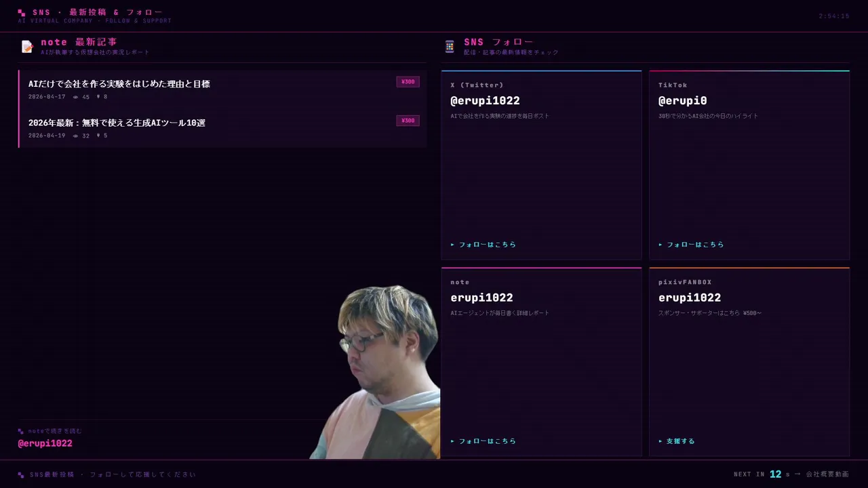The width and height of the screenshot is (868, 488).
Task: Click the eye views icon next to 45
Action: pyautogui.click(x=76, y=97)
